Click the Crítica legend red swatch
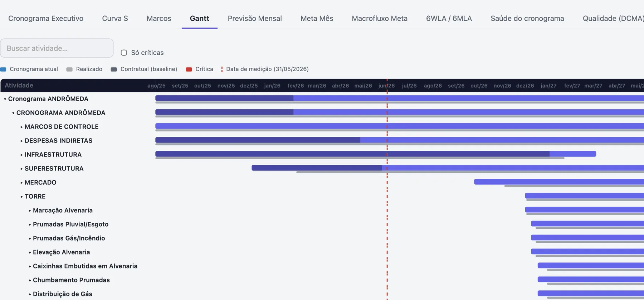This screenshot has height=300, width=644. coord(189,69)
